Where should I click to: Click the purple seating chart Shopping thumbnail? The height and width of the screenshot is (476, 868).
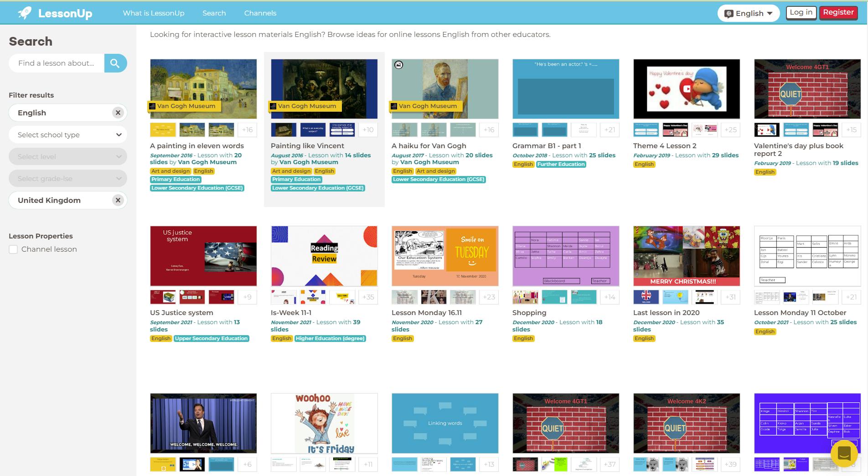click(566, 256)
